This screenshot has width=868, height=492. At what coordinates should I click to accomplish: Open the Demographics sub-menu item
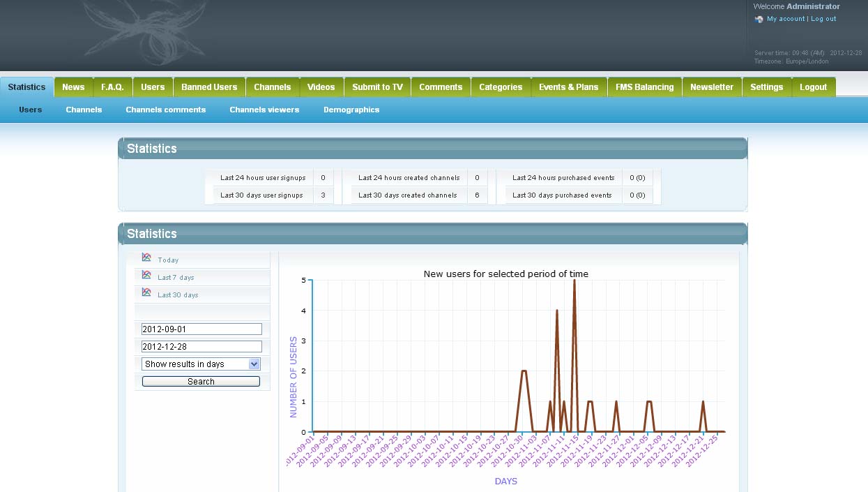pos(351,110)
